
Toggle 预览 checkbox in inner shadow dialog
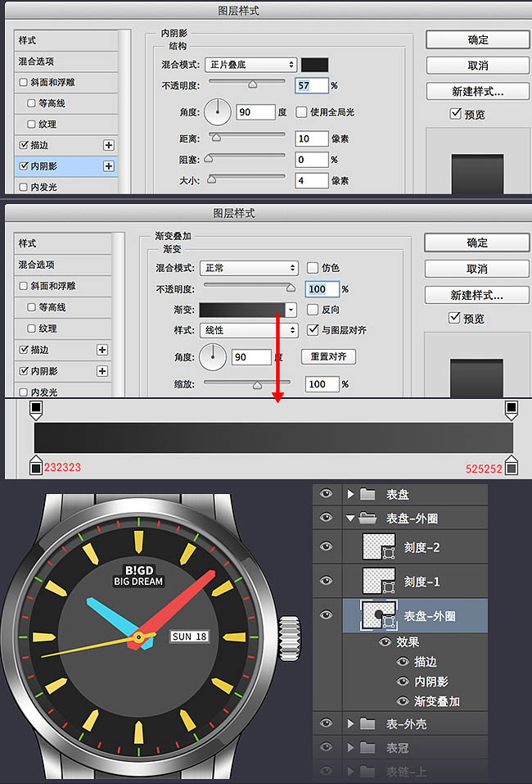tap(455, 114)
